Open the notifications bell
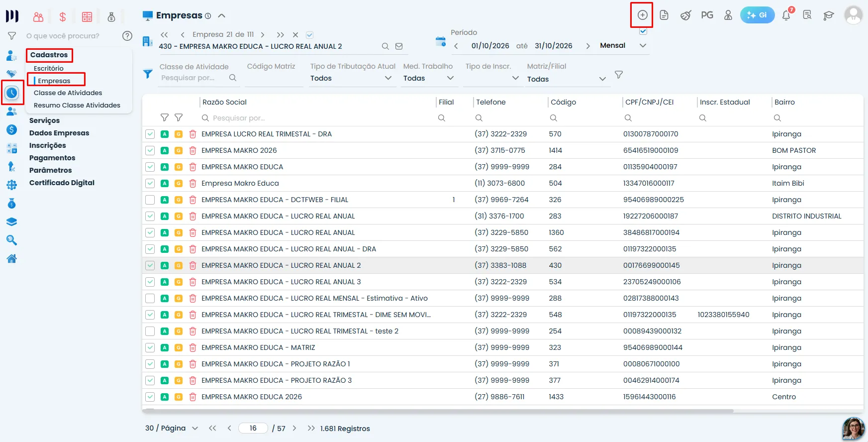 (x=786, y=15)
